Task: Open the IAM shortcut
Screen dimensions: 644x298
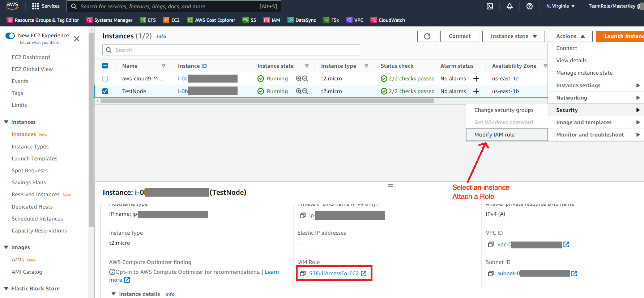Action: click(x=272, y=20)
